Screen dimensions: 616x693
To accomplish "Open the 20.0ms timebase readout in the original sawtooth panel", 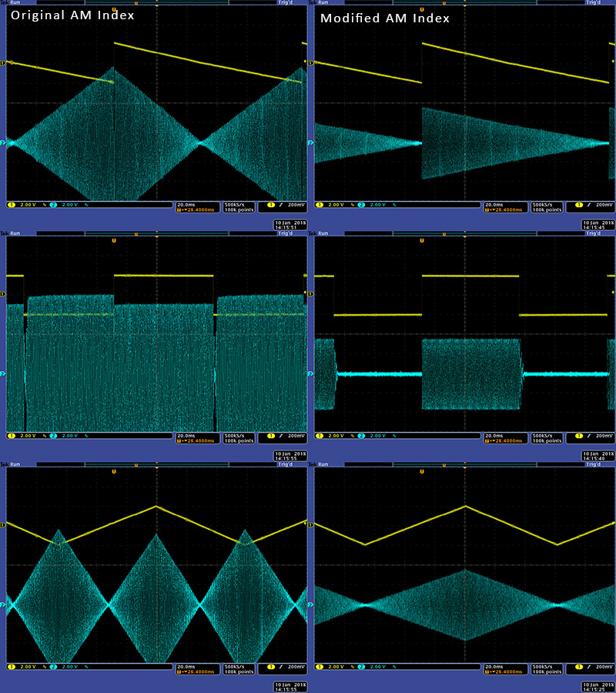I will click(186, 203).
